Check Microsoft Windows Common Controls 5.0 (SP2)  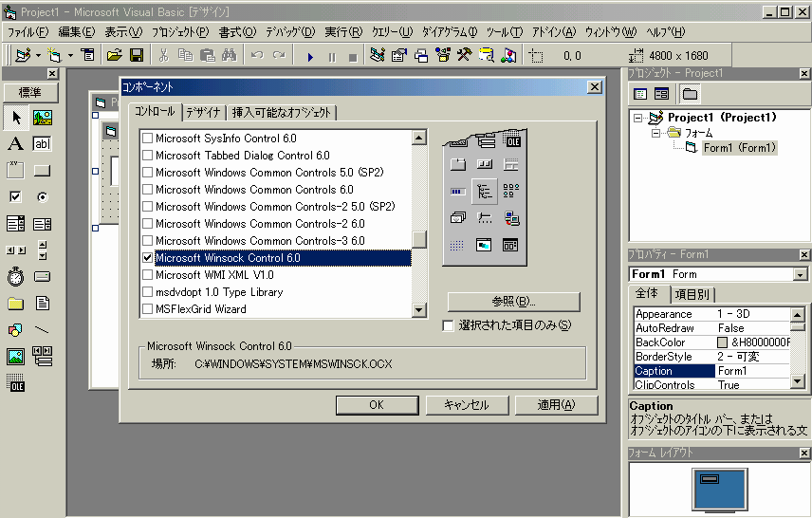(148, 173)
